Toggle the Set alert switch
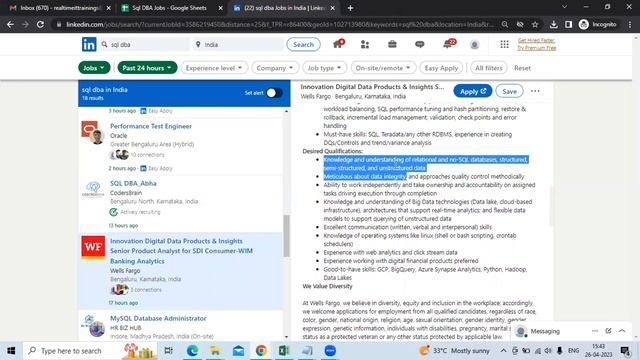 274,93
